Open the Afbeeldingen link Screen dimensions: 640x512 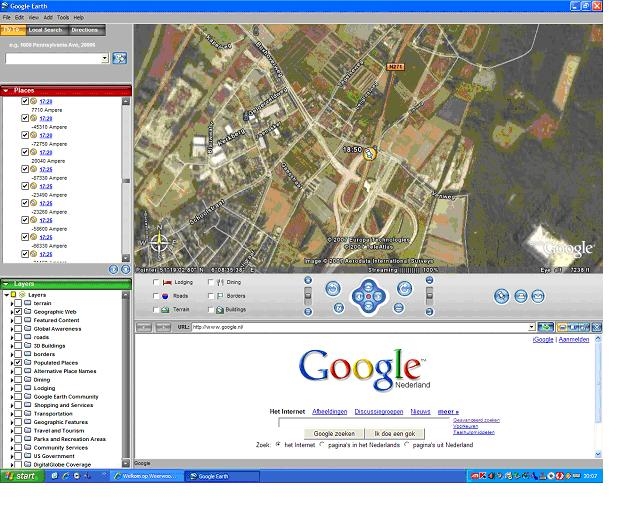329,411
